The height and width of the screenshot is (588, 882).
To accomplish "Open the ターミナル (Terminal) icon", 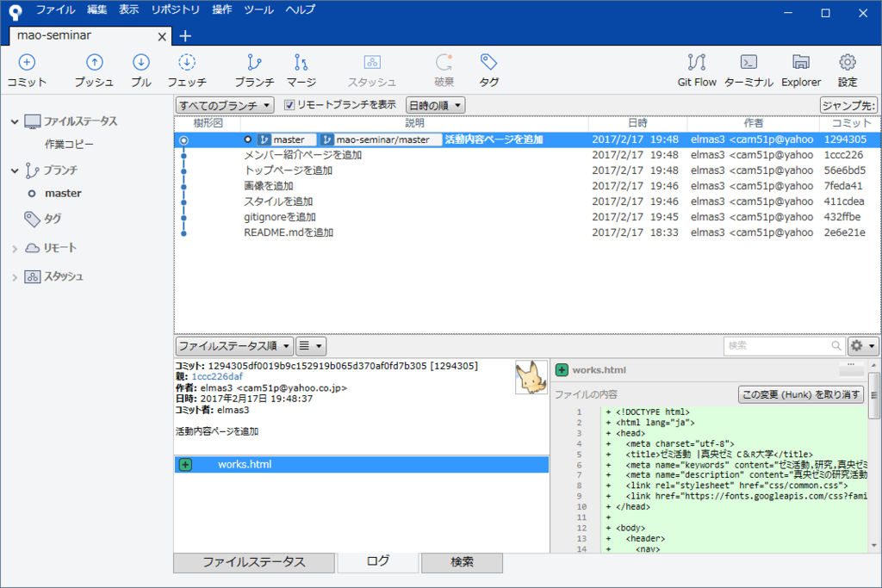I will pos(748,69).
